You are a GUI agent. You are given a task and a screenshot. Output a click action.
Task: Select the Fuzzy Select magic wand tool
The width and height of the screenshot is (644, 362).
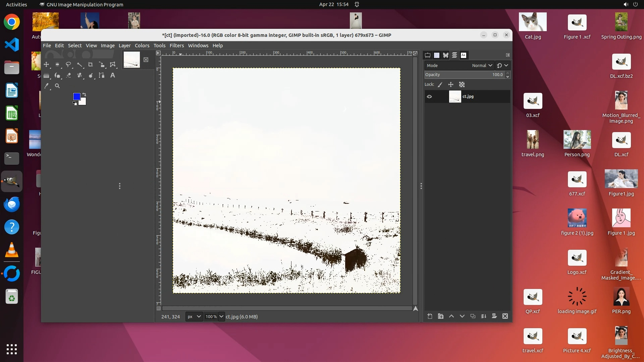tap(79, 65)
